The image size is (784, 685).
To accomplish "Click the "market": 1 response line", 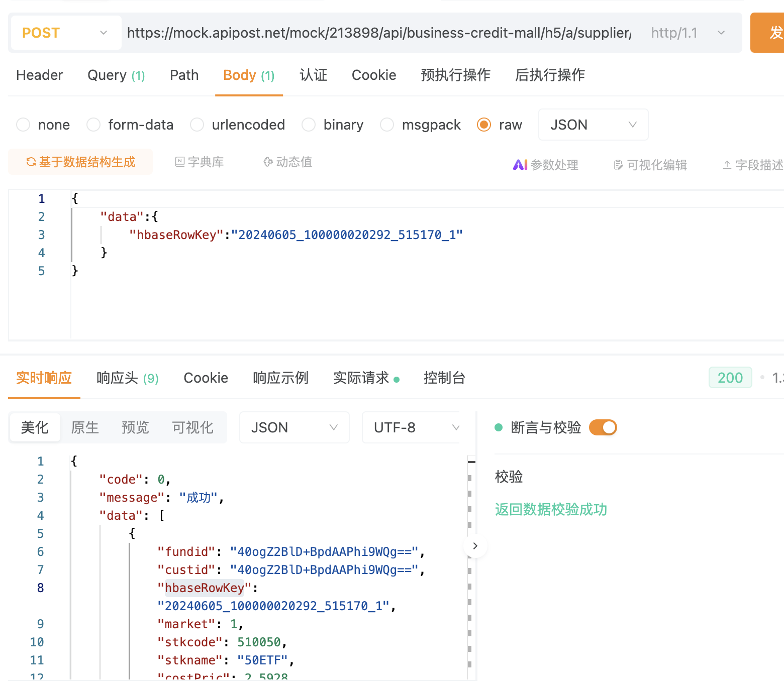I will [x=201, y=624].
